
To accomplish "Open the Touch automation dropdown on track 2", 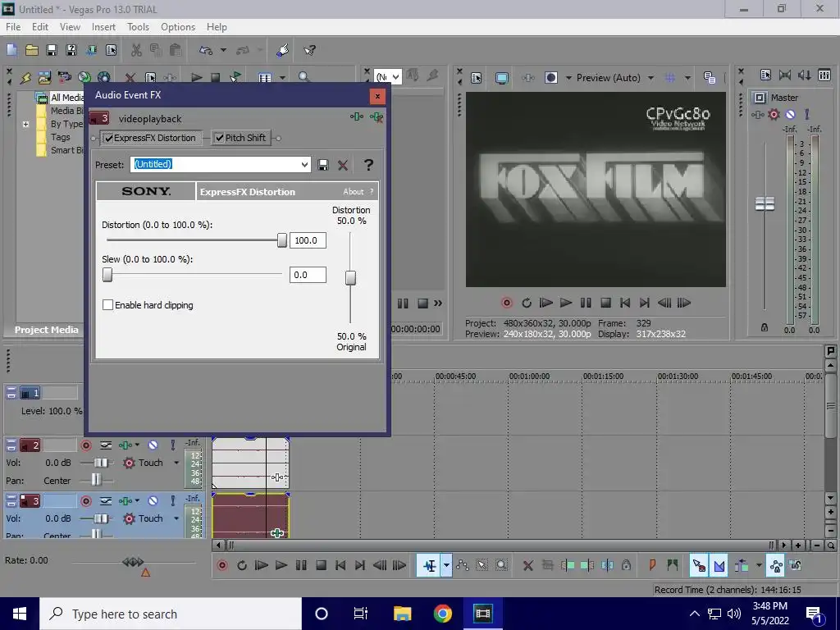I will 176,463.
